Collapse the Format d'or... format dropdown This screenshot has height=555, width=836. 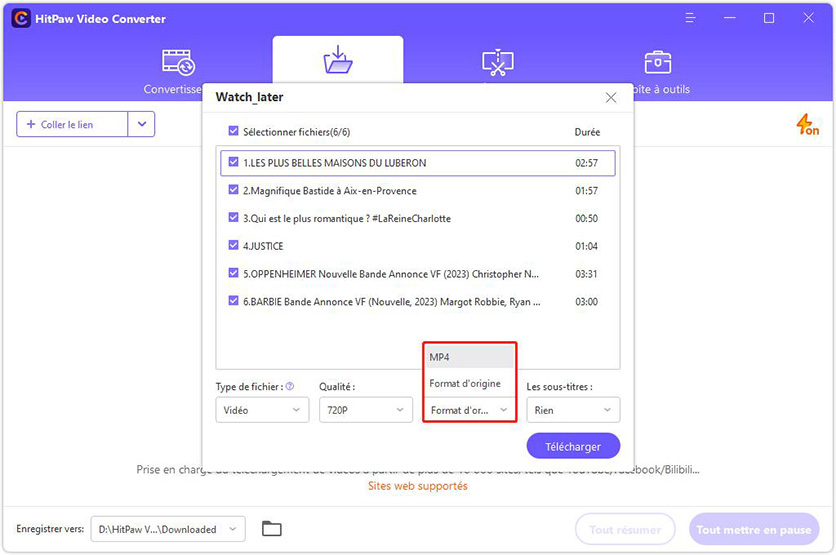469,410
